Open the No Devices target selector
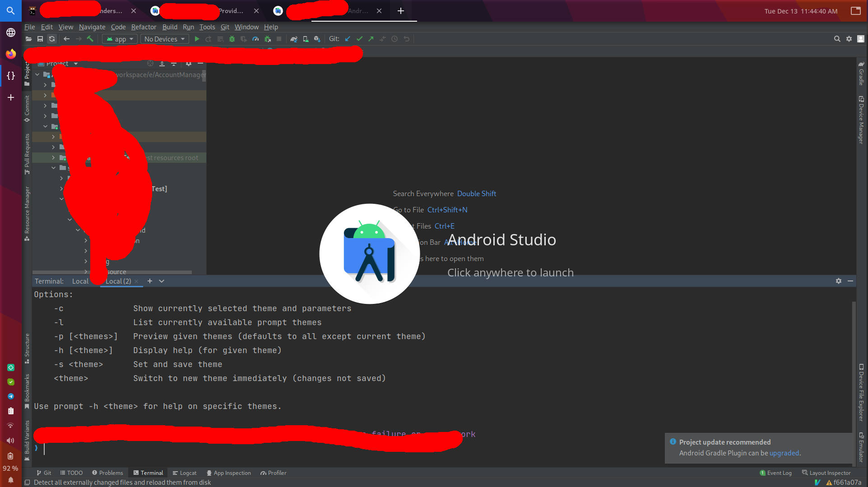 [x=164, y=39]
